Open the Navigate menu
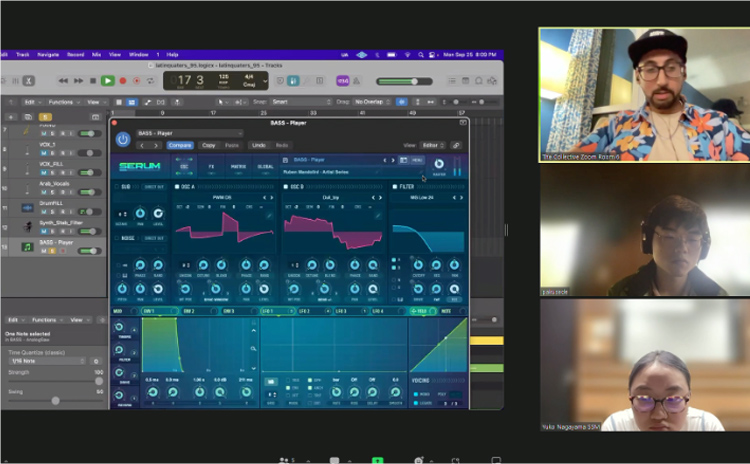Viewport: 750px width, 464px height. pos(48,55)
